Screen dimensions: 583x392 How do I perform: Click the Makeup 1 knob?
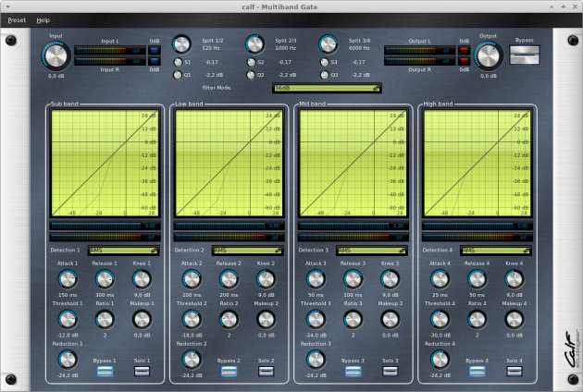click(142, 320)
